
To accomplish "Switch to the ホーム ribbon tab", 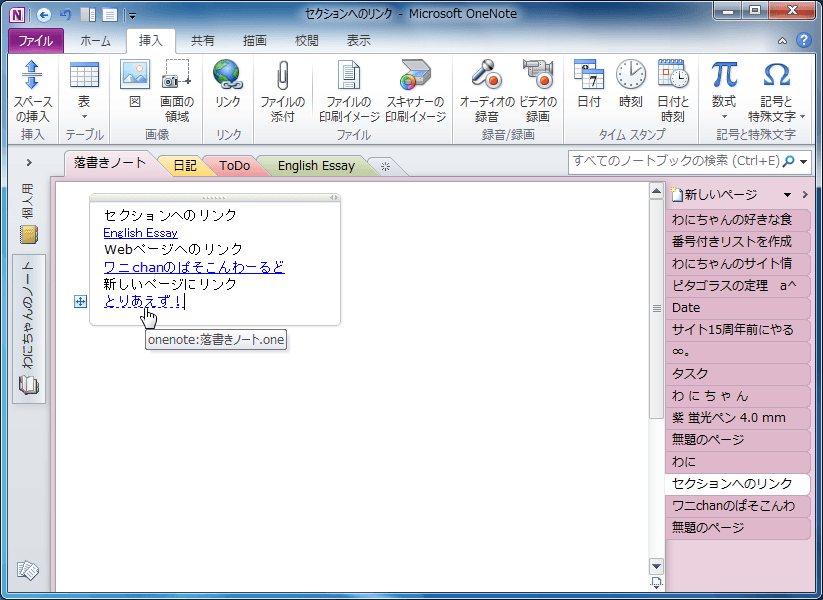I will (x=96, y=40).
